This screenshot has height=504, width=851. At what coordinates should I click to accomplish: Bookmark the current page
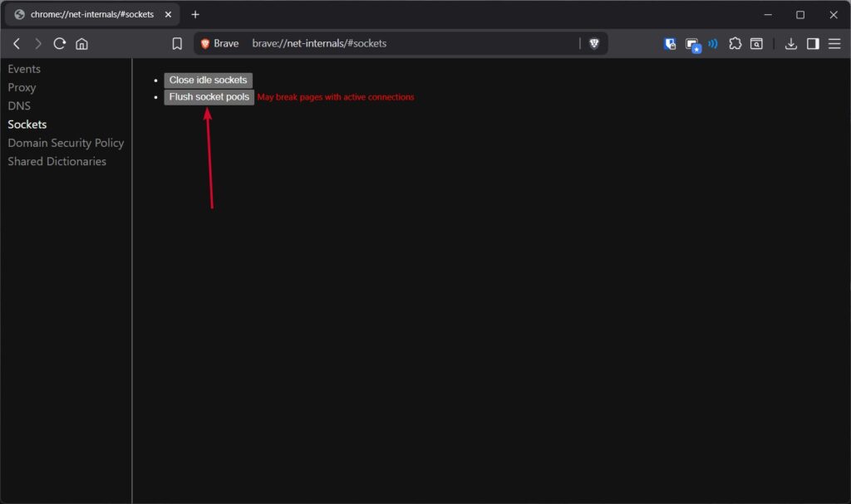click(177, 43)
